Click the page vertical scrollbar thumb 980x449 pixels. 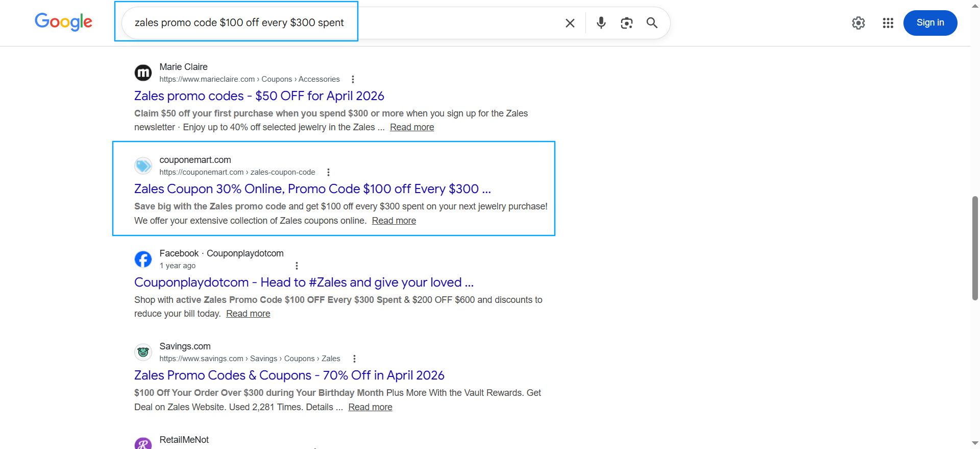(975, 248)
